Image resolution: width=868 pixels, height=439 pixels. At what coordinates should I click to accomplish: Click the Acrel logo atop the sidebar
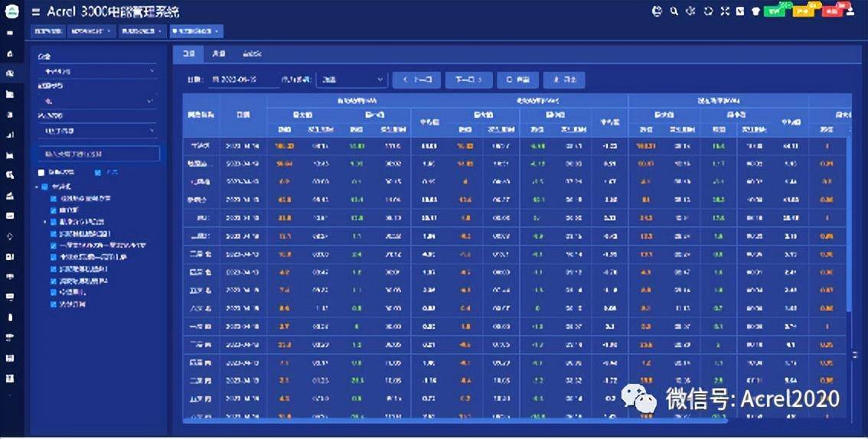(x=11, y=11)
